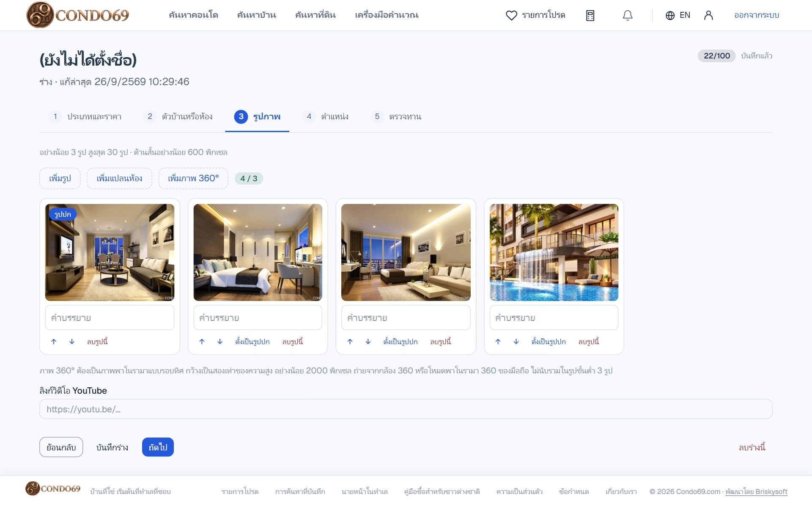This screenshot has width=812, height=508.
Task: Move pool photo down with arrow
Action: pyautogui.click(x=516, y=342)
